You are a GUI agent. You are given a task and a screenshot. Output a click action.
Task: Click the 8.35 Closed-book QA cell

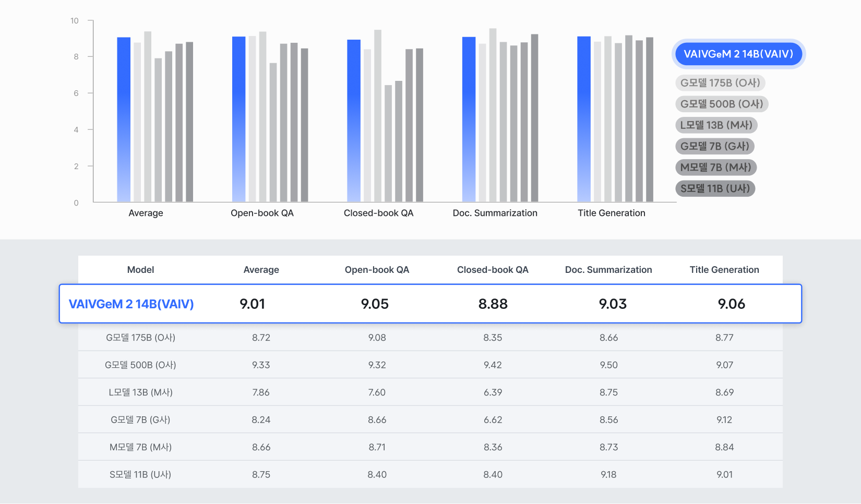(493, 338)
